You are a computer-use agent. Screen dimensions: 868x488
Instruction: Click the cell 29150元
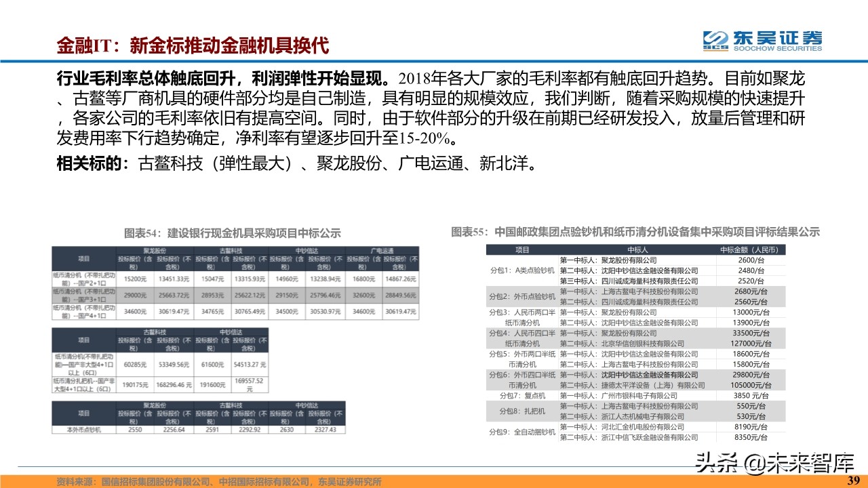click(x=287, y=296)
